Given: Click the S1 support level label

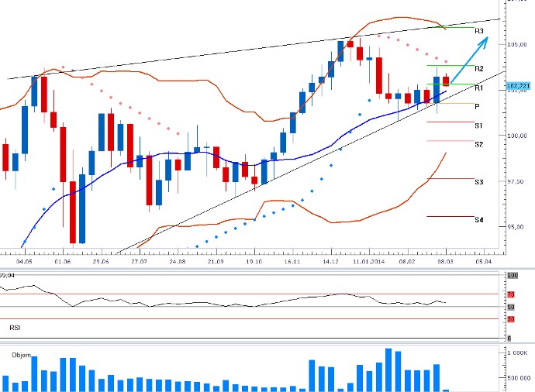Looking at the screenshot, I should 478,126.
